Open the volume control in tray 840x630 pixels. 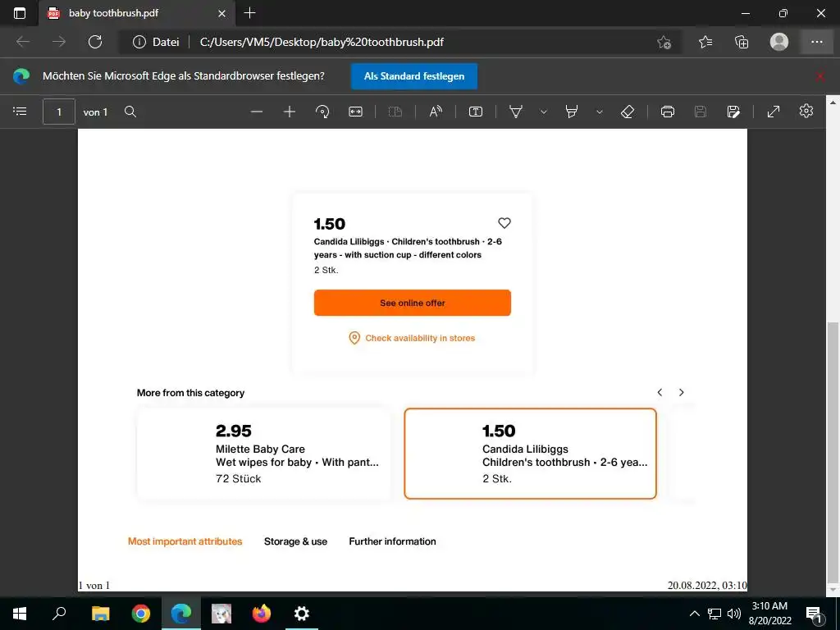734,614
